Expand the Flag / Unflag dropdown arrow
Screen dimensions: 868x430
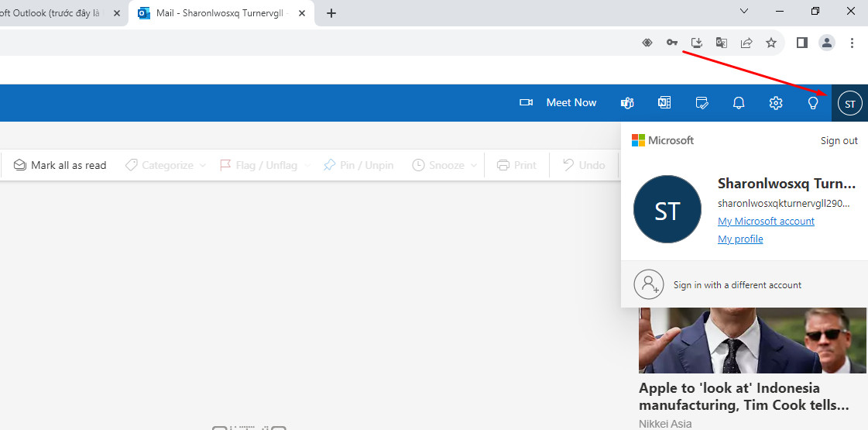(307, 165)
